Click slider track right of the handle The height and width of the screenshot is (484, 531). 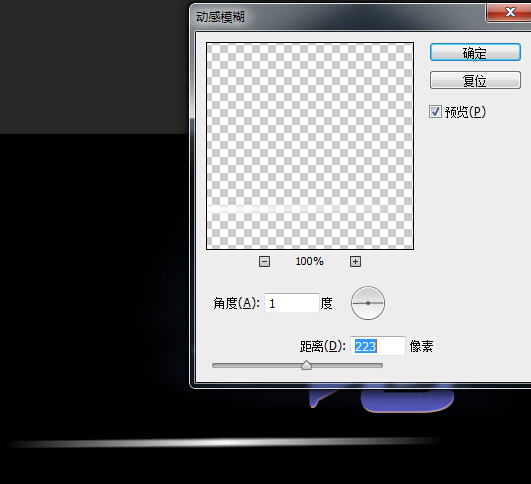(x=347, y=365)
